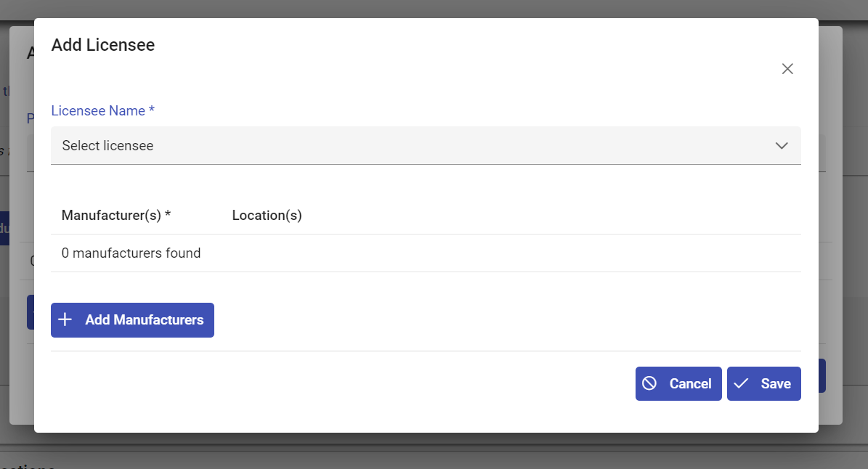Click the checkmark icon on Save
The height and width of the screenshot is (469, 868).
[741, 383]
